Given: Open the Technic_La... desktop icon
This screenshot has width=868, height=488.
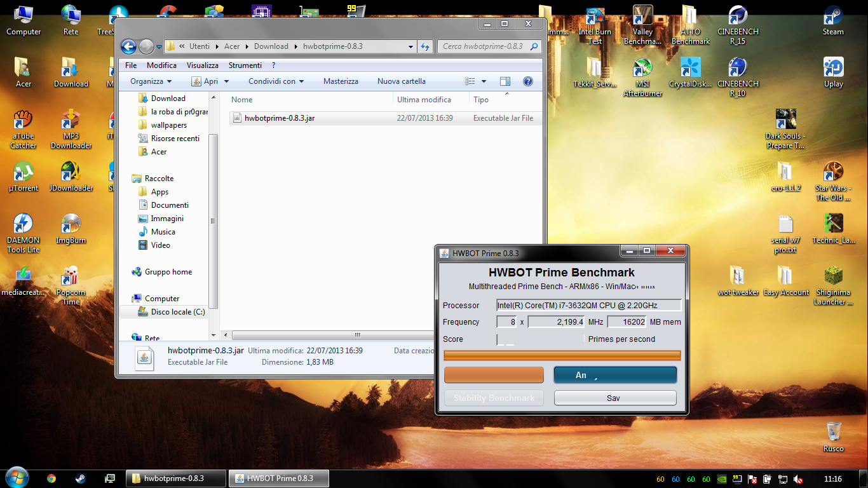Looking at the screenshot, I should pyautogui.click(x=833, y=229).
